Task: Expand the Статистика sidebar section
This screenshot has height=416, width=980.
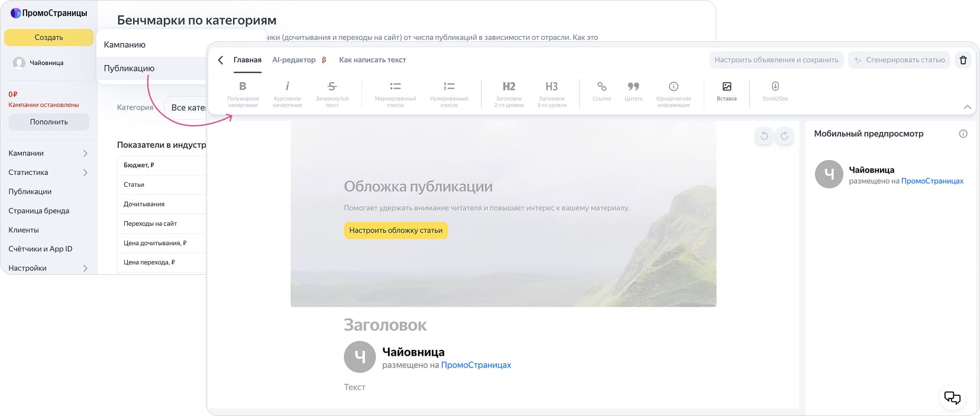Action: [85, 173]
